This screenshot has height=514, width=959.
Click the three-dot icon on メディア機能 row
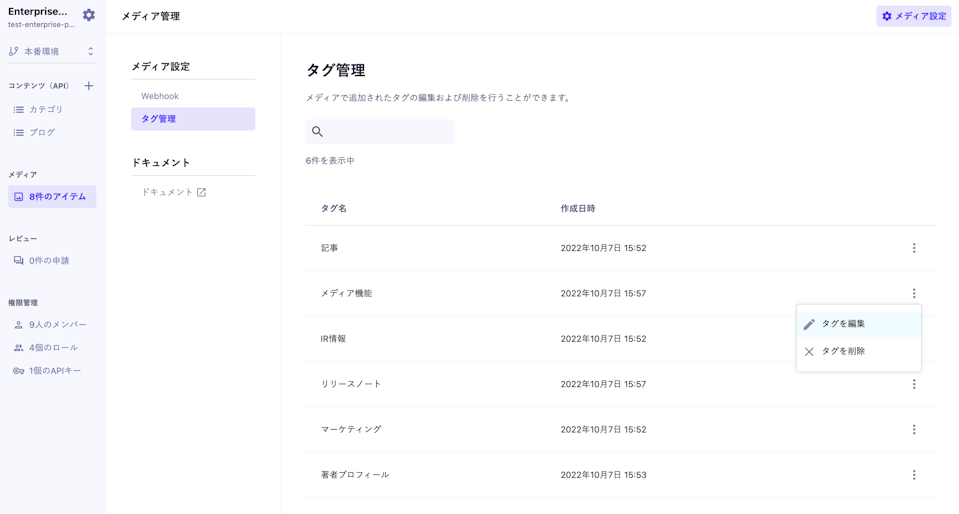(913, 293)
